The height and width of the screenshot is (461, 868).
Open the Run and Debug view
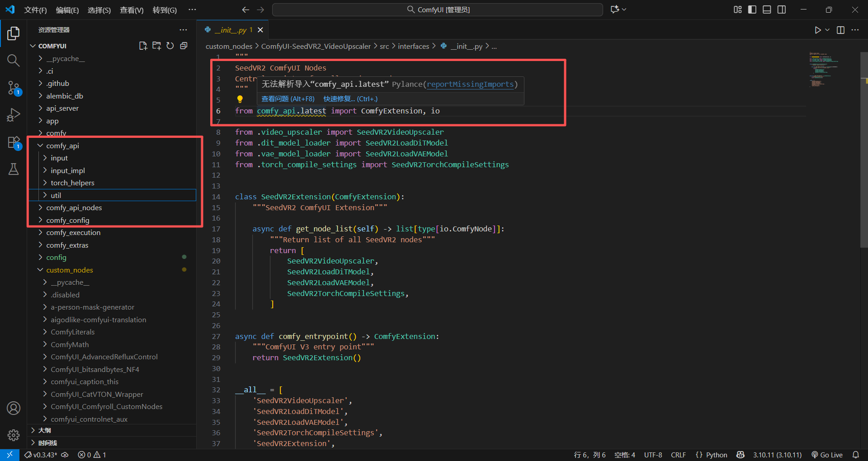tap(14, 115)
